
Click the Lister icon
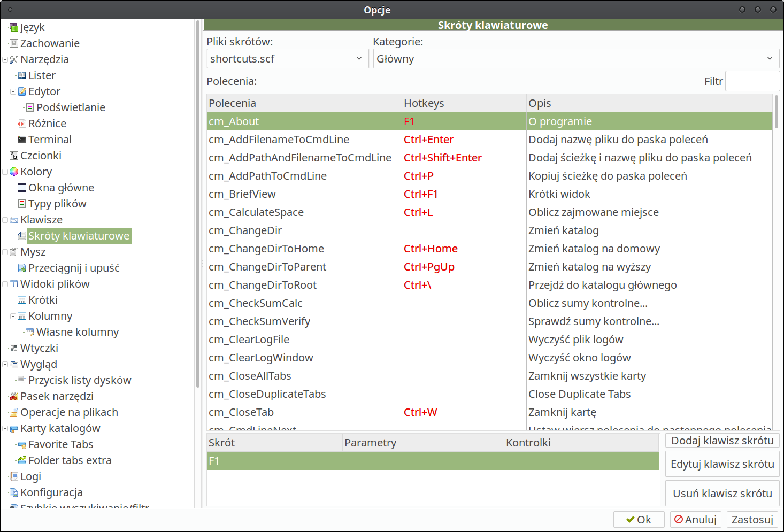click(x=22, y=75)
